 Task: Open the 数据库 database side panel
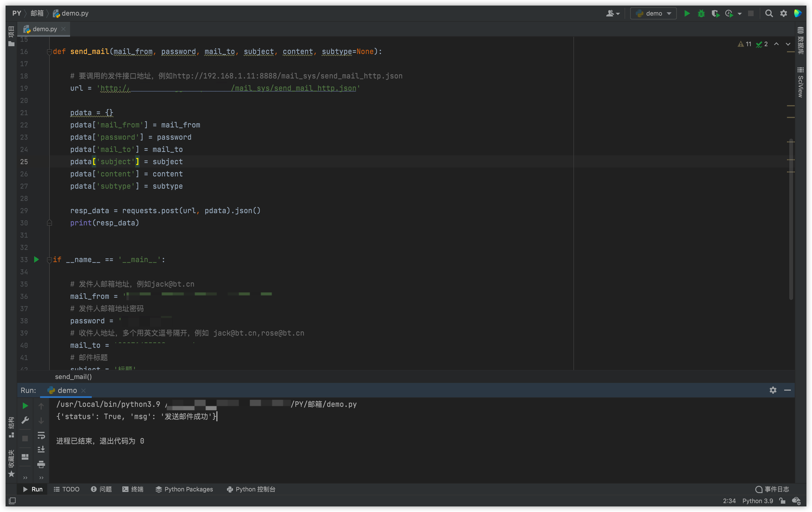(800, 41)
